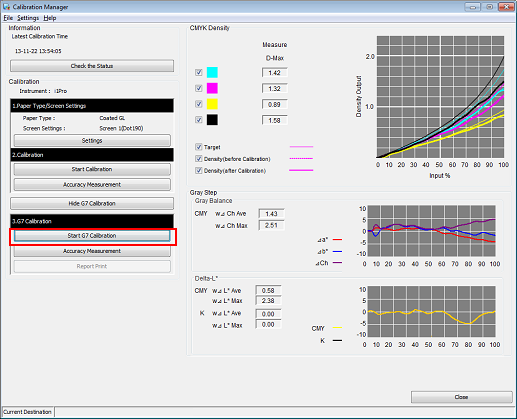517x419 pixels.
Task: Uncheck the yellow density checkbox
Action: (199, 104)
